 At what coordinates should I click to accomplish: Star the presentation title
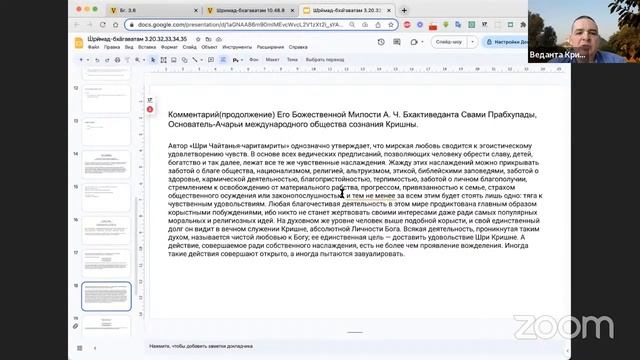tap(198, 39)
